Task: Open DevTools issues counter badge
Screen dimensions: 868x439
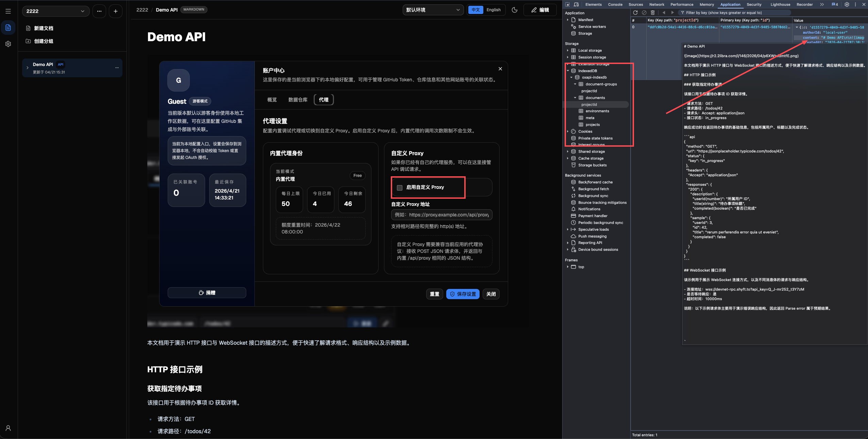Action: point(835,4)
